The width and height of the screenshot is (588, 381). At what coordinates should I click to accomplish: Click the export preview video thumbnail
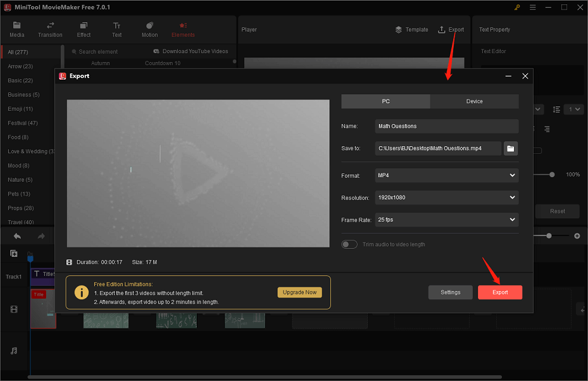point(198,173)
